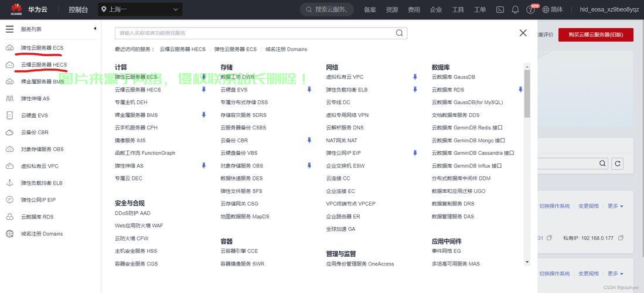This screenshot has width=644, height=293.
Task: Open the 费用 top menu
Action: pos(414,9)
